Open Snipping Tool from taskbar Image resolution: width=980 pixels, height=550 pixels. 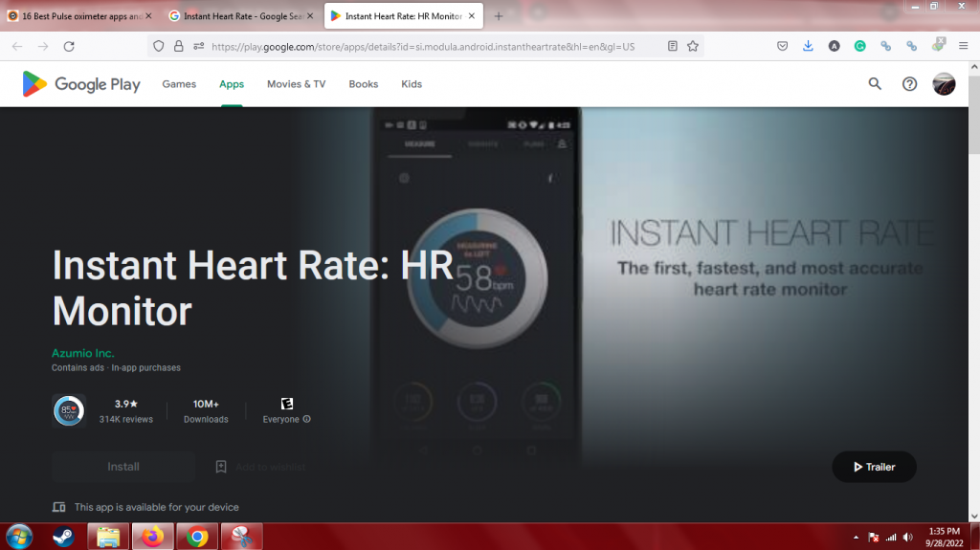pos(241,537)
